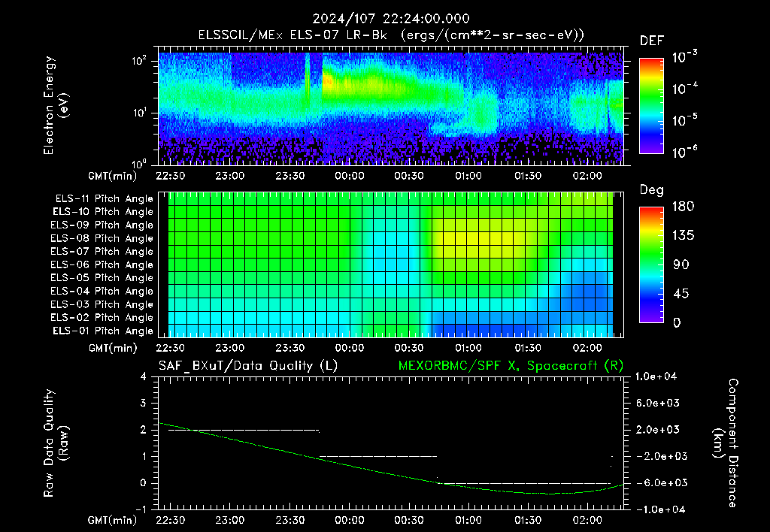Click the ELS-10 Pitch Angle row label
The height and width of the screenshot is (532, 770).
click(103, 212)
